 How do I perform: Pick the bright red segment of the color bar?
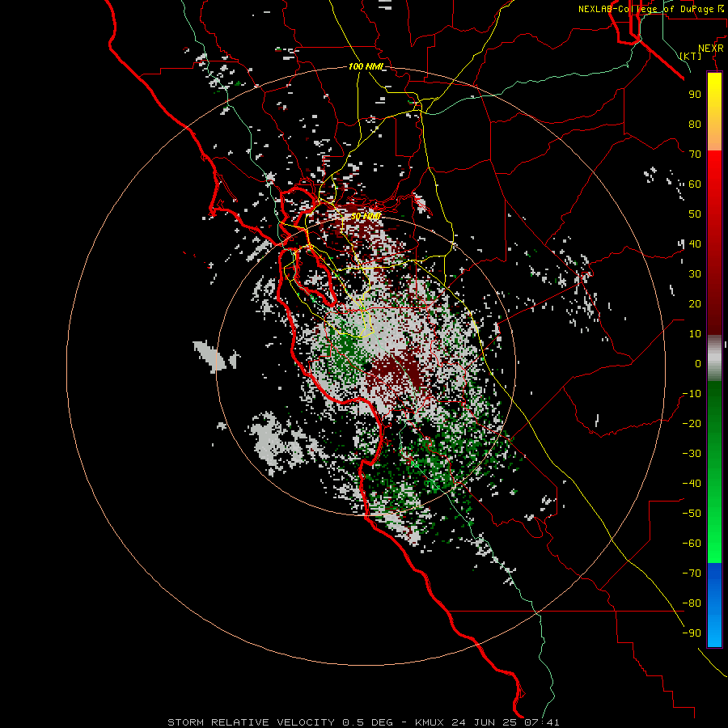714,171
